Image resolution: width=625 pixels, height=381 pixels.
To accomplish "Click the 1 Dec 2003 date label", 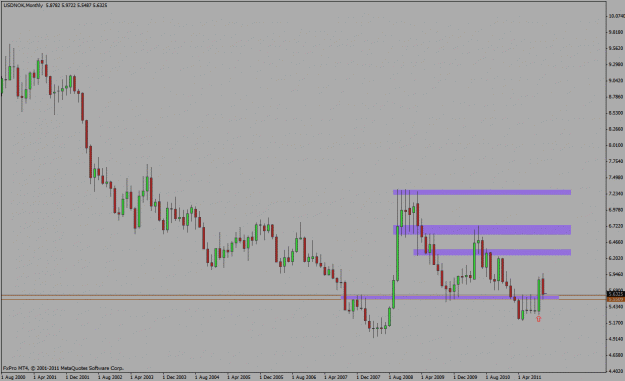I will pos(174,377).
